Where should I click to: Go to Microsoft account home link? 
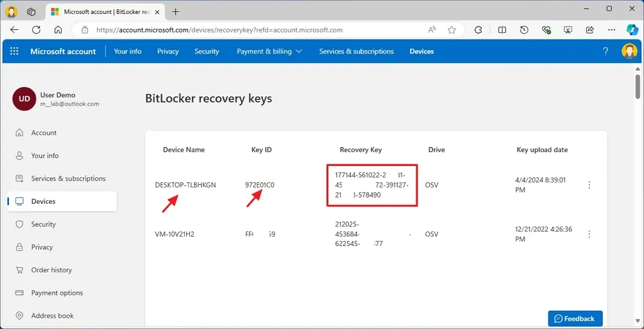pos(64,52)
